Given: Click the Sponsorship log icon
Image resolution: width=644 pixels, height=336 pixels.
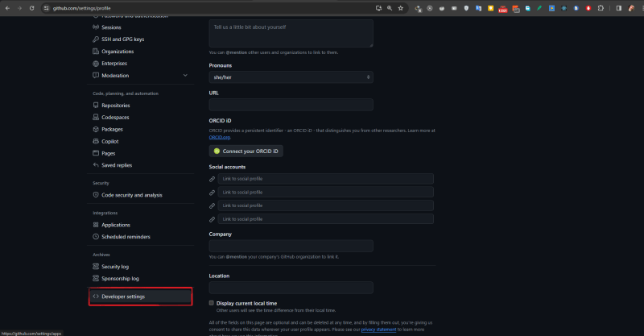Looking at the screenshot, I should click(x=96, y=279).
